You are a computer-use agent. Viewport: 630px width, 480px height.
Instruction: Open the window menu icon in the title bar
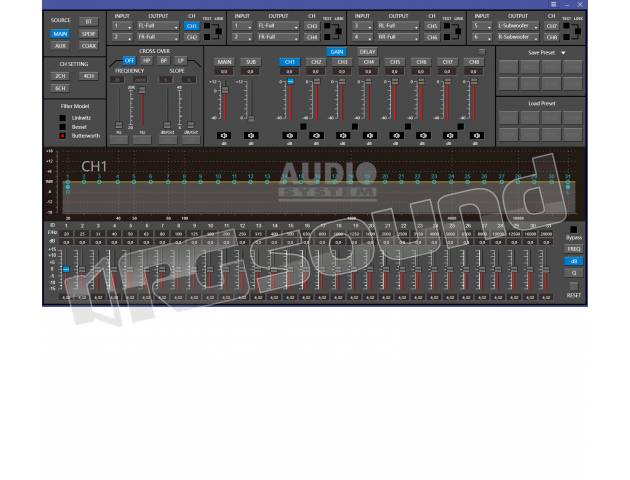(x=554, y=4)
